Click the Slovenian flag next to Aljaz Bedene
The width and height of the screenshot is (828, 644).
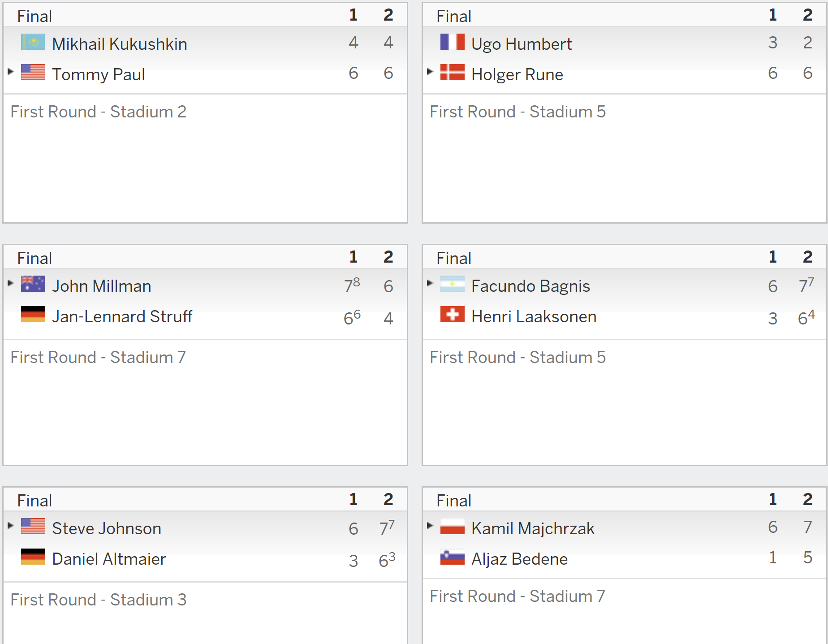(x=453, y=557)
